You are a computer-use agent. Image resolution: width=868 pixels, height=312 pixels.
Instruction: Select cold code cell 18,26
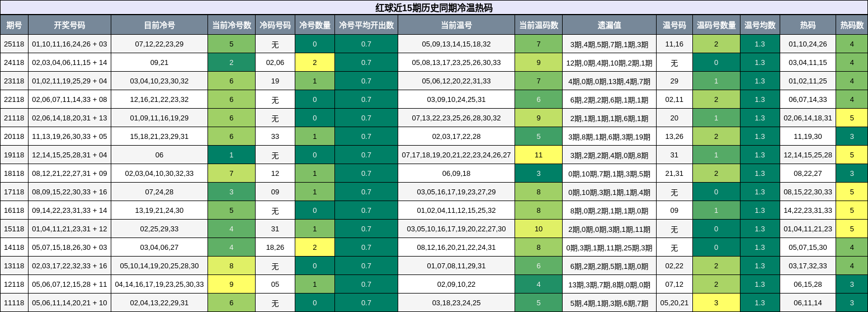[275, 247]
